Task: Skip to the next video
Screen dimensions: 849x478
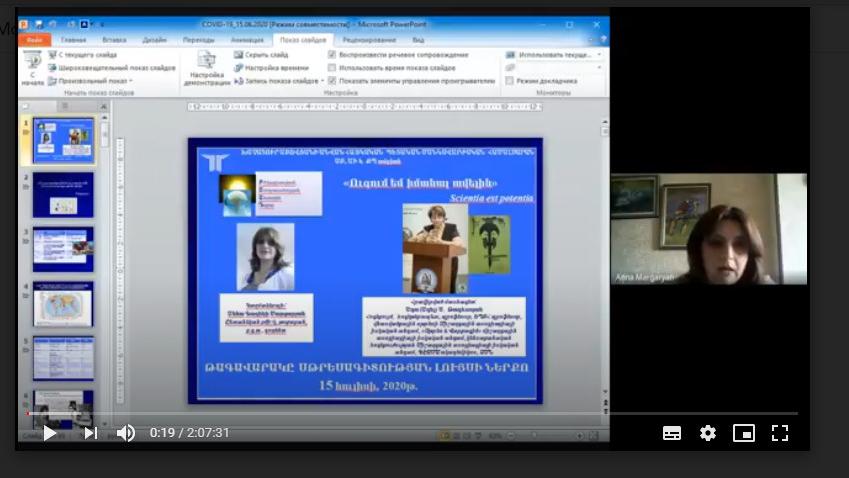Action: pyautogui.click(x=91, y=433)
